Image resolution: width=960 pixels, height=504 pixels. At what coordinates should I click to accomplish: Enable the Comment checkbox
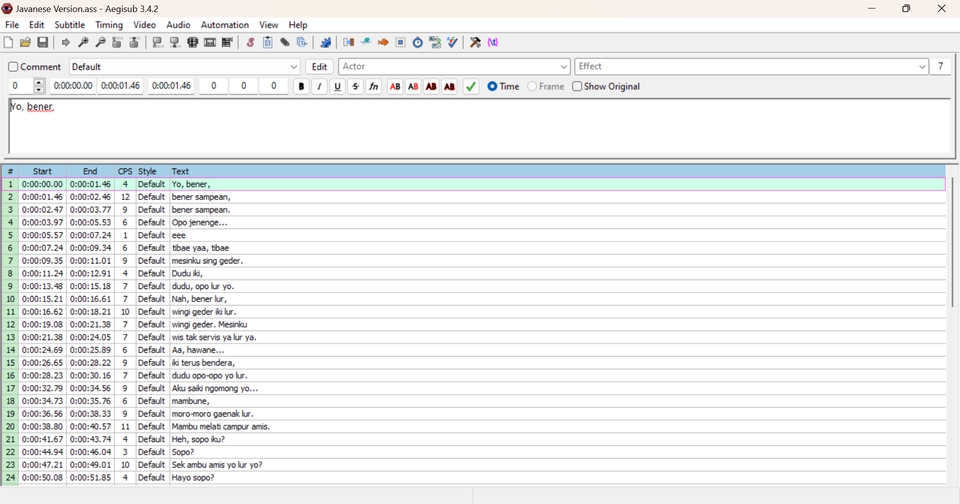coord(14,67)
